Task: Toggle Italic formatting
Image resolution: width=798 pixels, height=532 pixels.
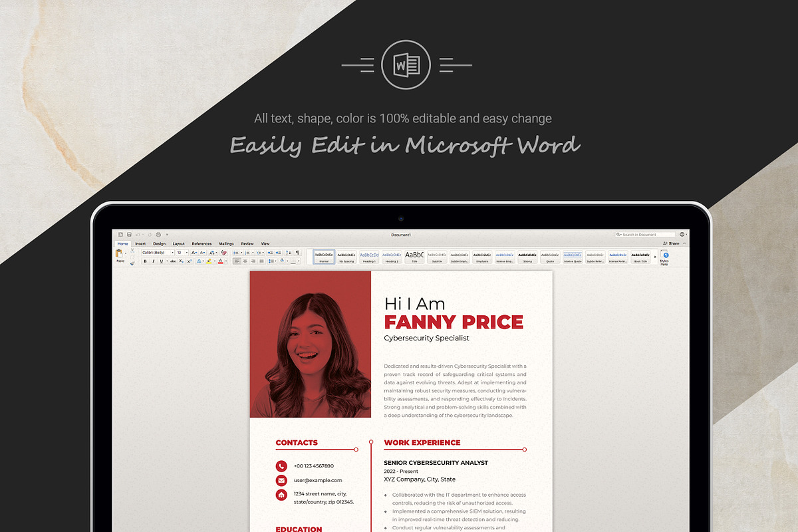Action: 153,261
